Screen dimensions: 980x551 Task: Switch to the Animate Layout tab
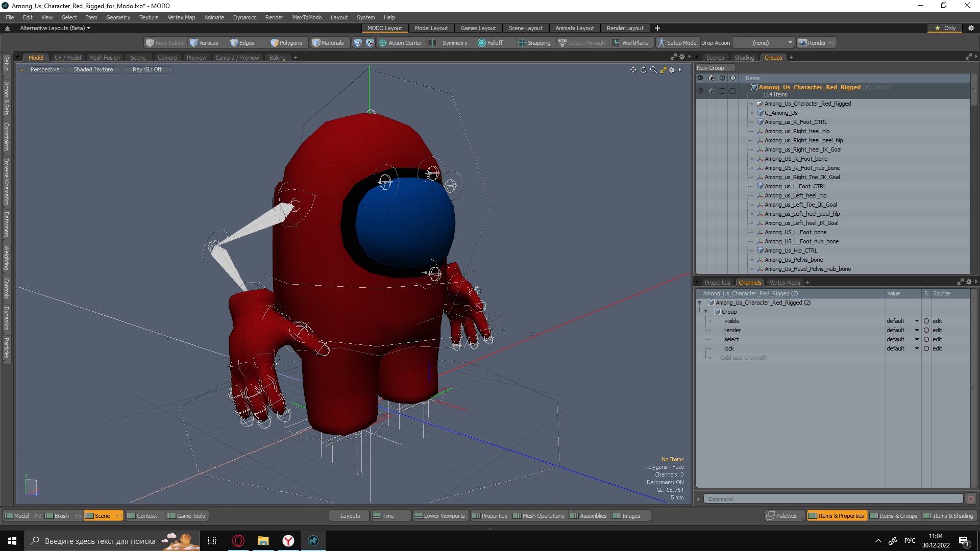click(574, 28)
